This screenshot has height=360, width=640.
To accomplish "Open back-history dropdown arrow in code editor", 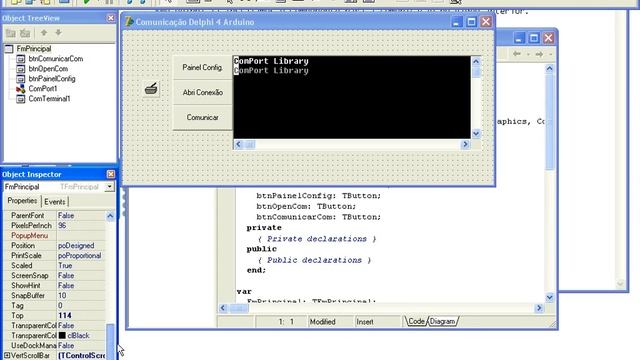I will (x=528, y=54).
